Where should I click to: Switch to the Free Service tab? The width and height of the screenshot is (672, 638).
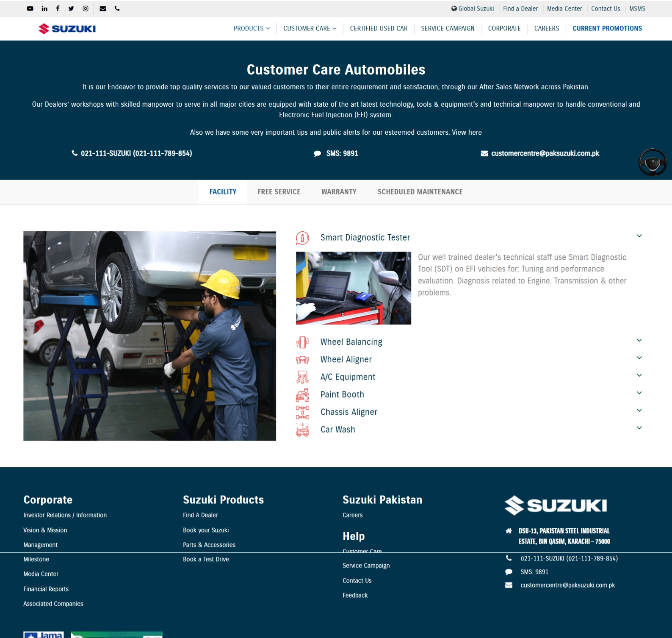pyautogui.click(x=279, y=192)
